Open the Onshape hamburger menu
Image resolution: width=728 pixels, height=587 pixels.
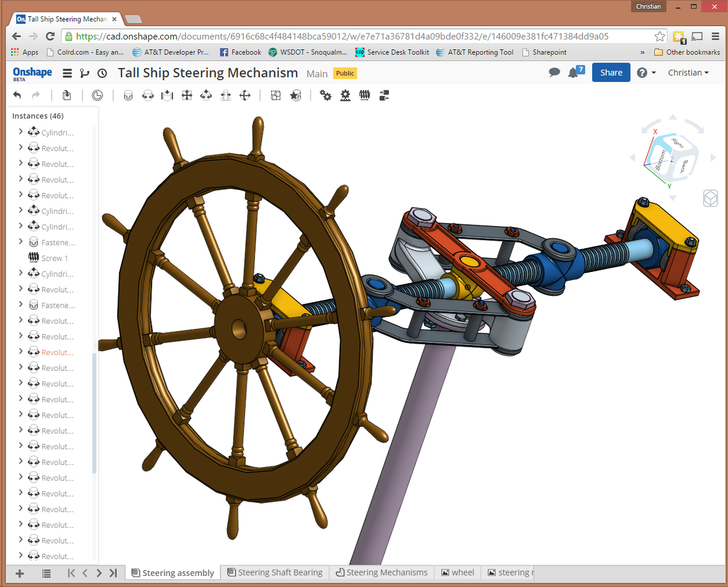67,73
